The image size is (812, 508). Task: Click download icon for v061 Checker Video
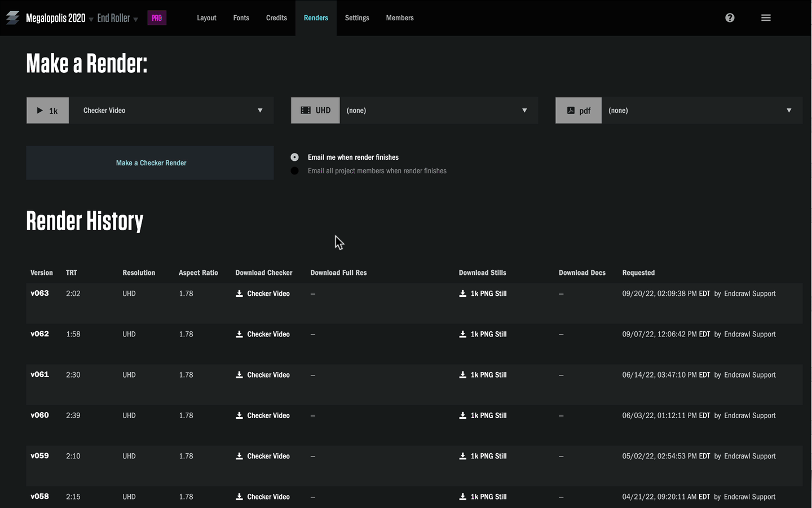coord(239,375)
